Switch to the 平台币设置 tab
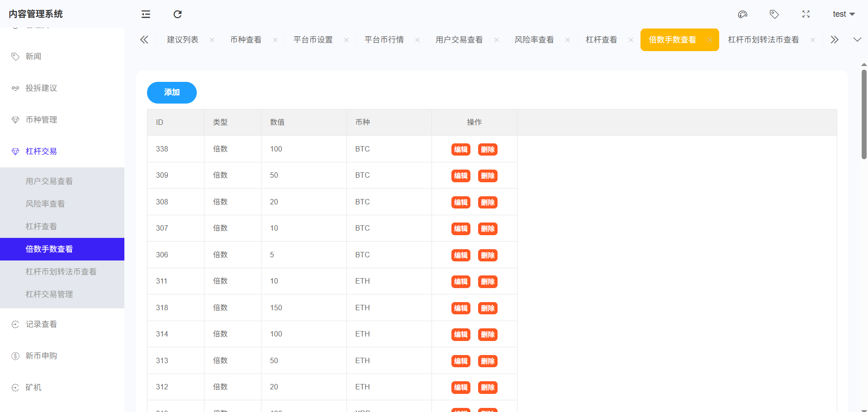 click(x=313, y=40)
